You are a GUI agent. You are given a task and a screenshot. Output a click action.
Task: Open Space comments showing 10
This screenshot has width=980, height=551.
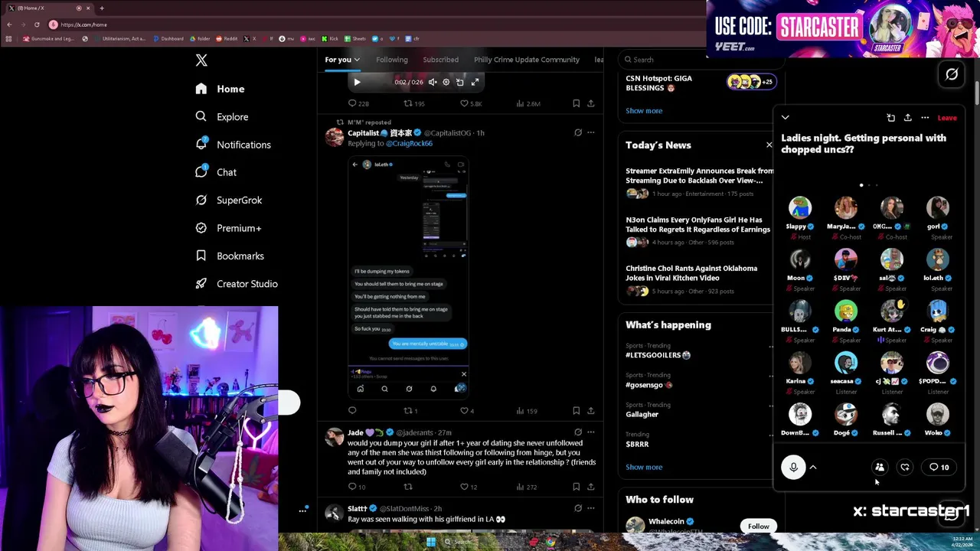939,467
